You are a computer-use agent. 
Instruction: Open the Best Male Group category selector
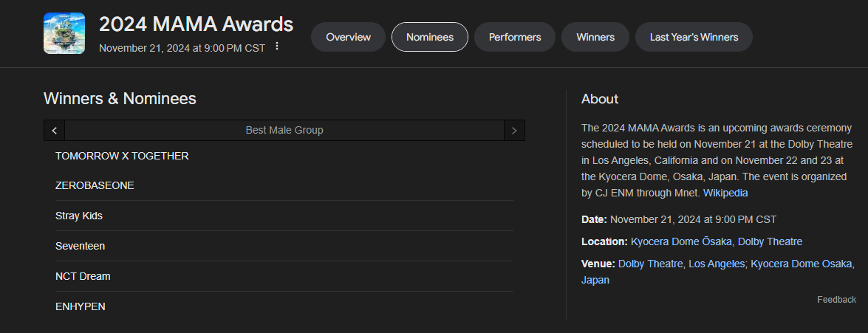coord(284,131)
